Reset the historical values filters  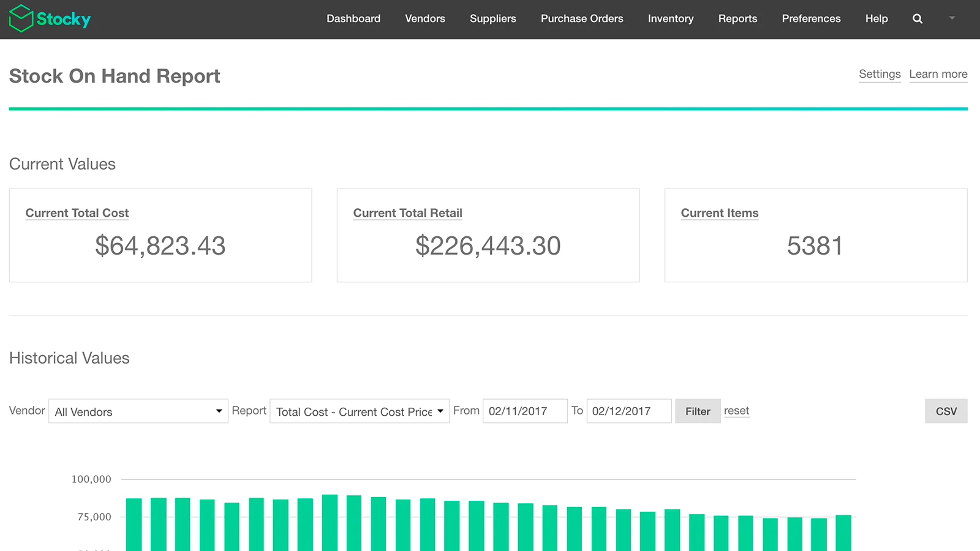pos(736,411)
